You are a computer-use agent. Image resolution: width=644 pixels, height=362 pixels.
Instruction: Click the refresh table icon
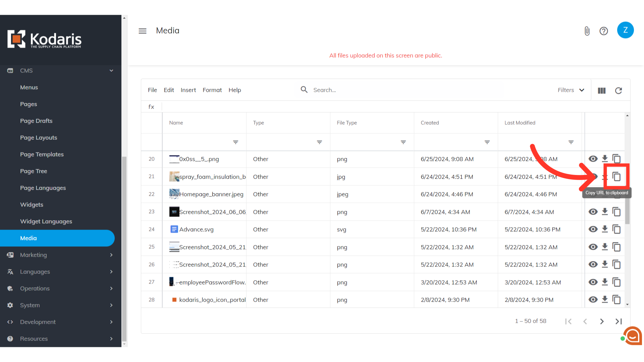click(618, 90)
